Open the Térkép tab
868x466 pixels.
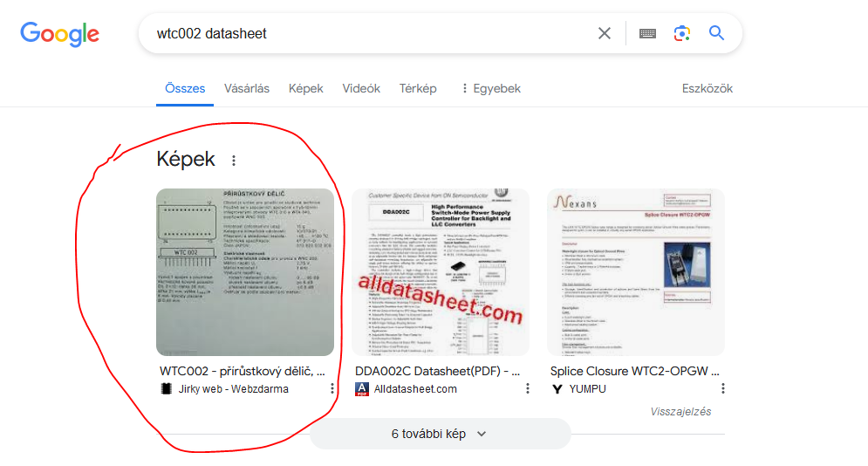point(418,88)
